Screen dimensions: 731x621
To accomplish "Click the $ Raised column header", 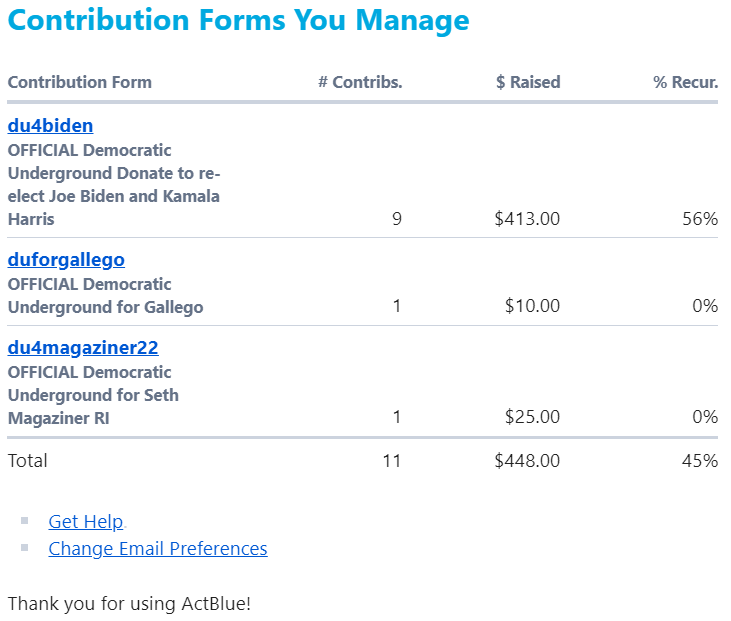I will coord(528,82).
